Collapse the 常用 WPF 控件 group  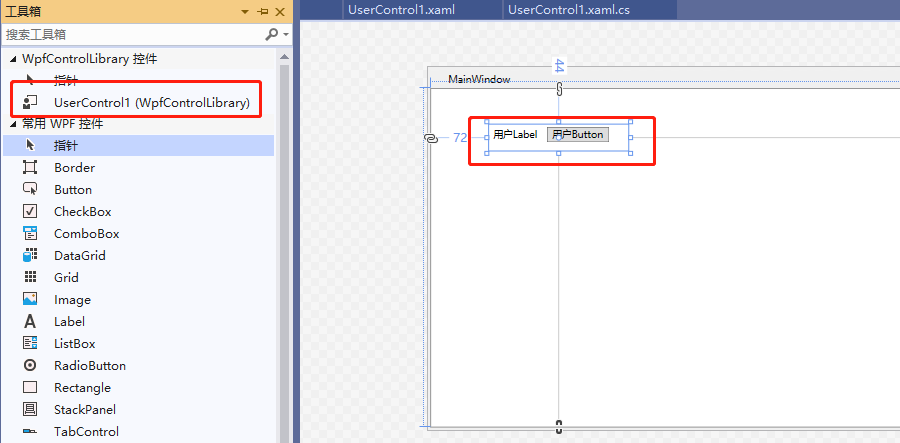13,123
